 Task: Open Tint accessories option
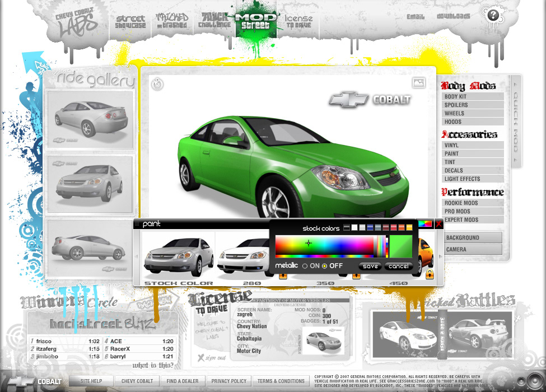click(x=473, y=162)
